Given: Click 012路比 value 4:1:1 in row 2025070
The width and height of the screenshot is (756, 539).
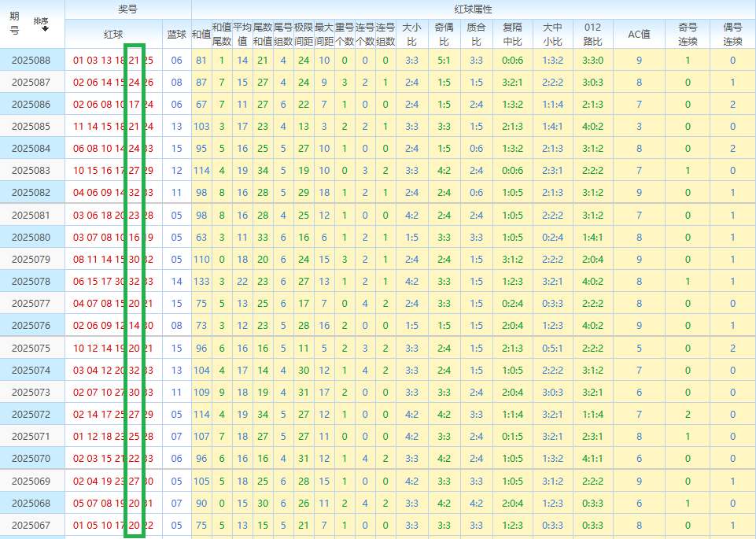Looking at the screenshot, I should coord(592,458).
